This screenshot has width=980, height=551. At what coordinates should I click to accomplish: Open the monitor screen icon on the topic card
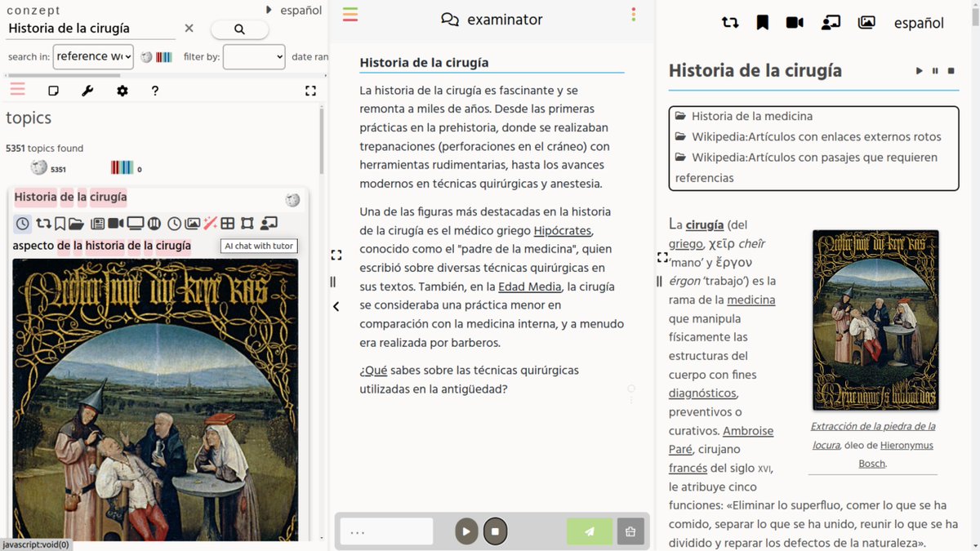pos(136,224)
